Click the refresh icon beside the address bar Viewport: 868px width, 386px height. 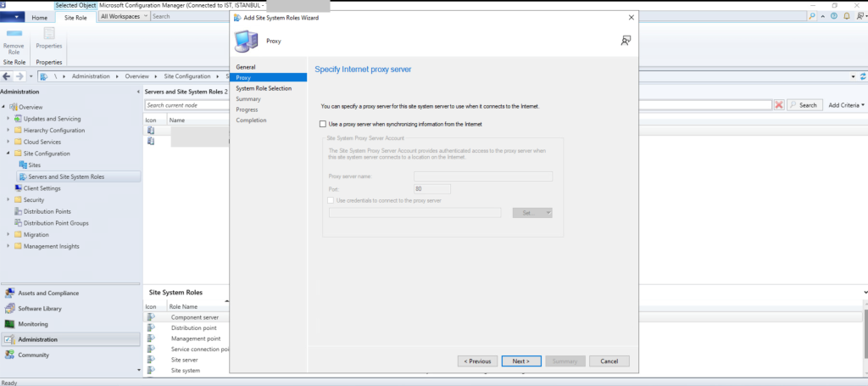click(862, 76)
